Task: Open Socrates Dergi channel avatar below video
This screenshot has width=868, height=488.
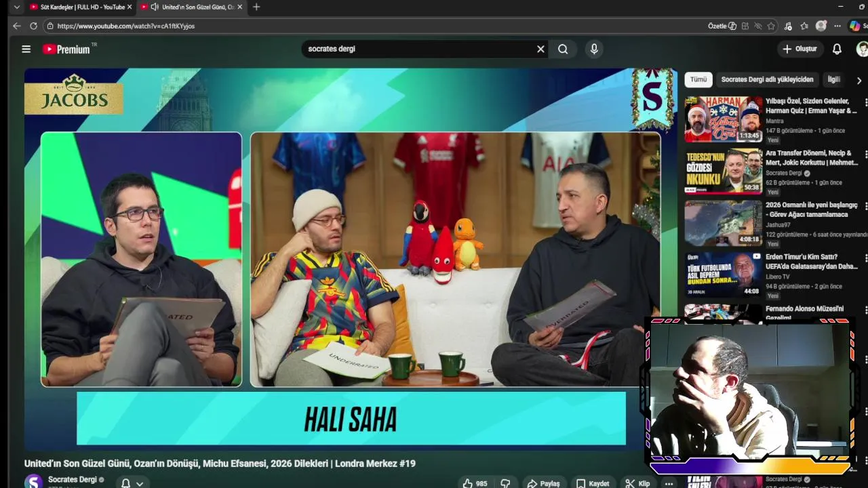Action: 33,481
